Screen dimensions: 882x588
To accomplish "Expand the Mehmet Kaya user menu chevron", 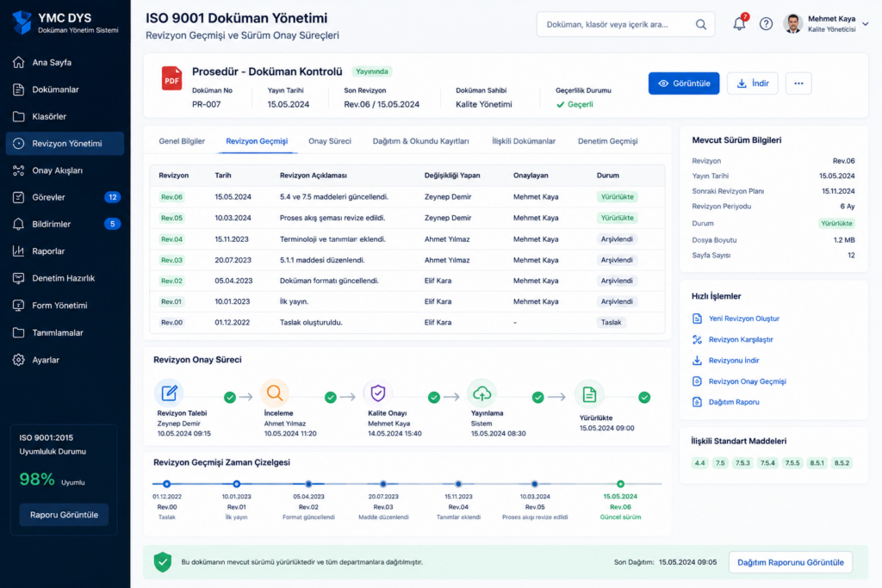I will pos(865,24).
